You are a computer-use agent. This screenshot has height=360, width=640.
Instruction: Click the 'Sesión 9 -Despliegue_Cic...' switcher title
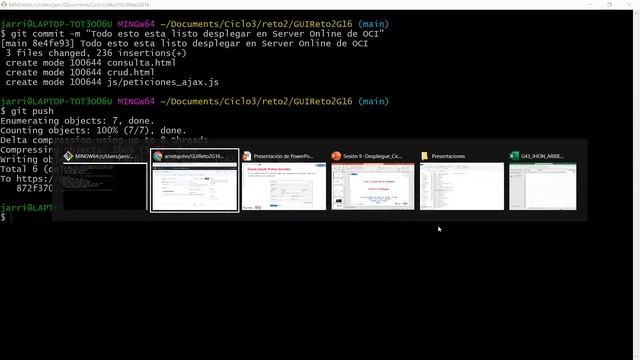point(373,156)
